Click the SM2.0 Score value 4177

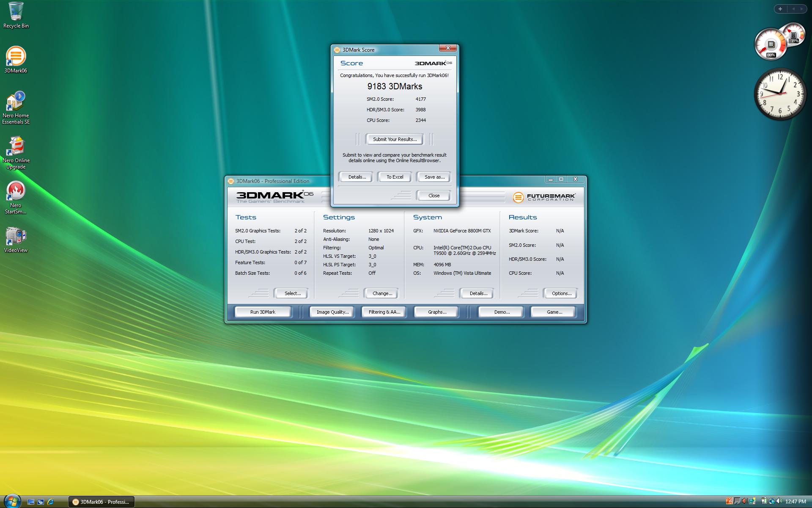(x=420, y=99)
